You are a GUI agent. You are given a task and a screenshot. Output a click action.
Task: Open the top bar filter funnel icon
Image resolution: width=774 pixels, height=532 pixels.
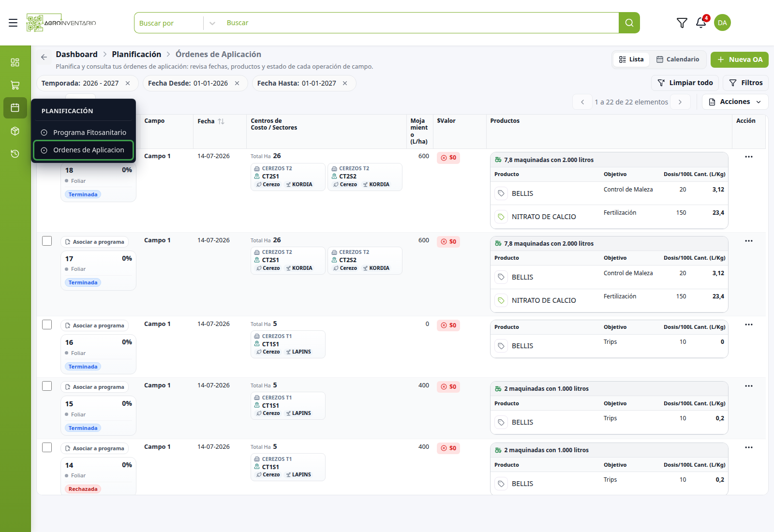pos(682,23)
